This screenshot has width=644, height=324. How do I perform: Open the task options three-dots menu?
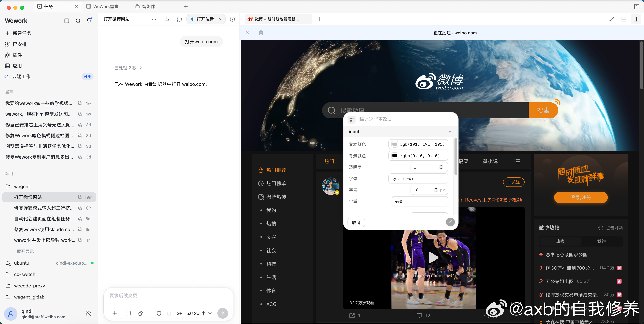(x=154, y=19)
